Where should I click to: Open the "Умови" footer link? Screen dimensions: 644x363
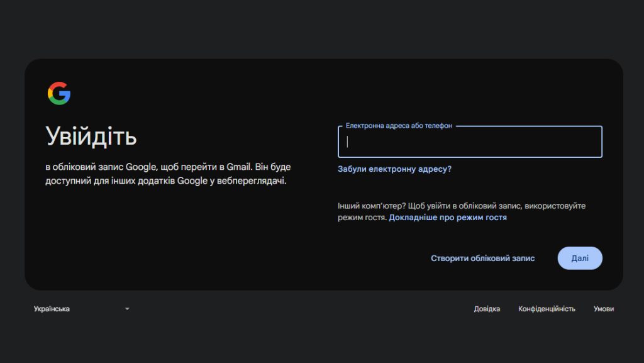click(x=603, y=309)
